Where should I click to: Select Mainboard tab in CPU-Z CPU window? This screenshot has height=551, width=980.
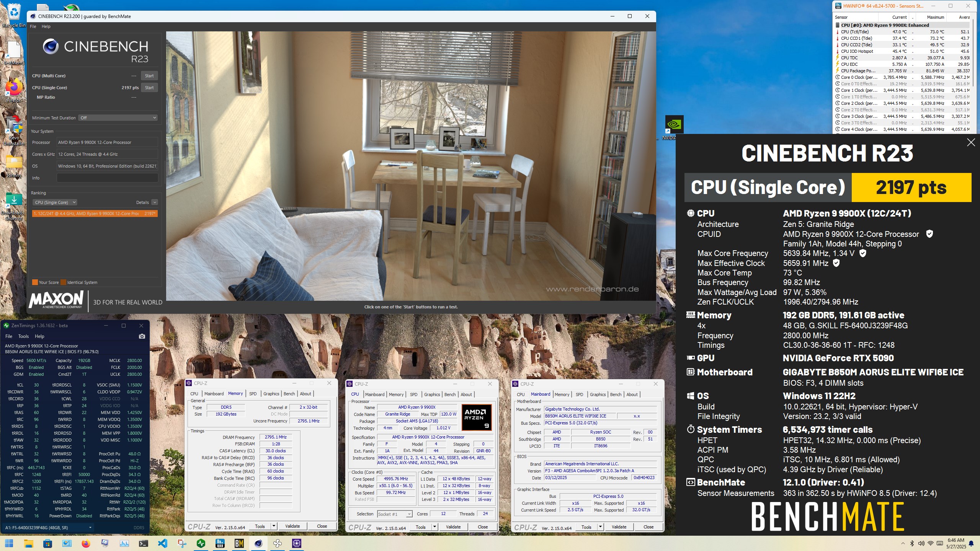[374, 395]
